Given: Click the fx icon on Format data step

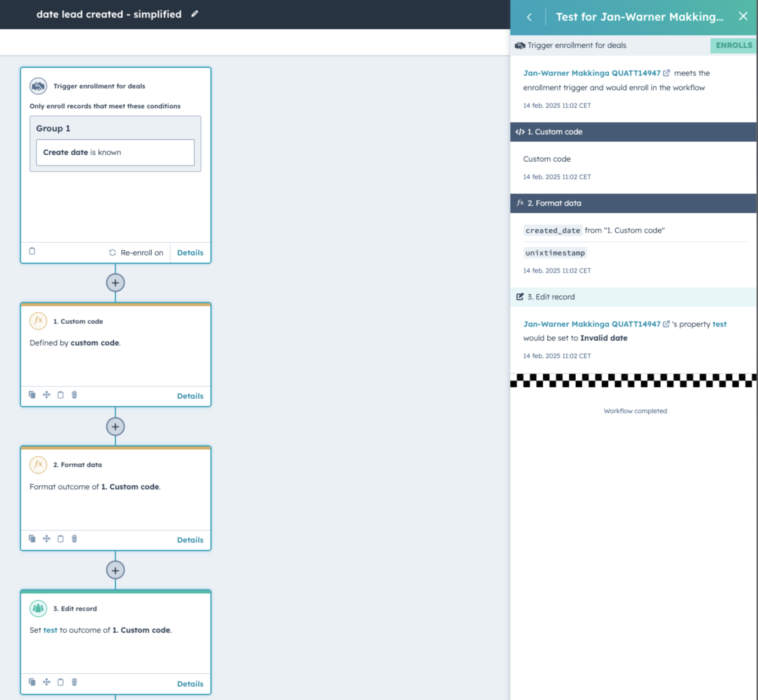Looking at the screenshot, I should 38,464.
